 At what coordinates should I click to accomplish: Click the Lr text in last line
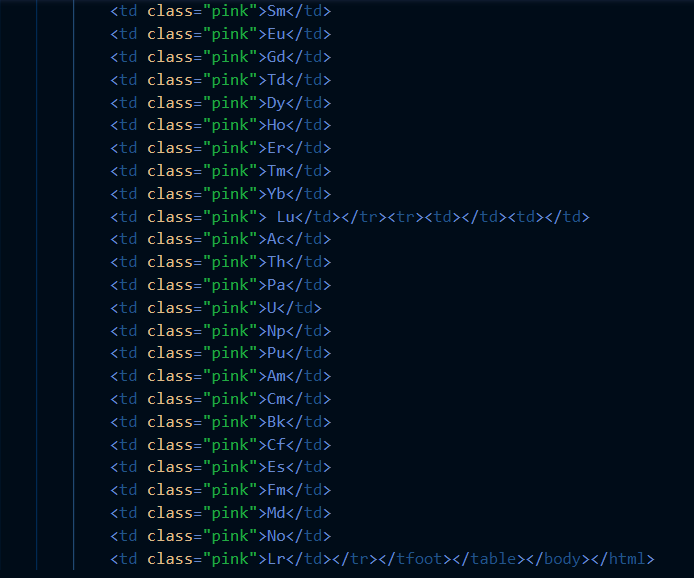pos(276,559)
